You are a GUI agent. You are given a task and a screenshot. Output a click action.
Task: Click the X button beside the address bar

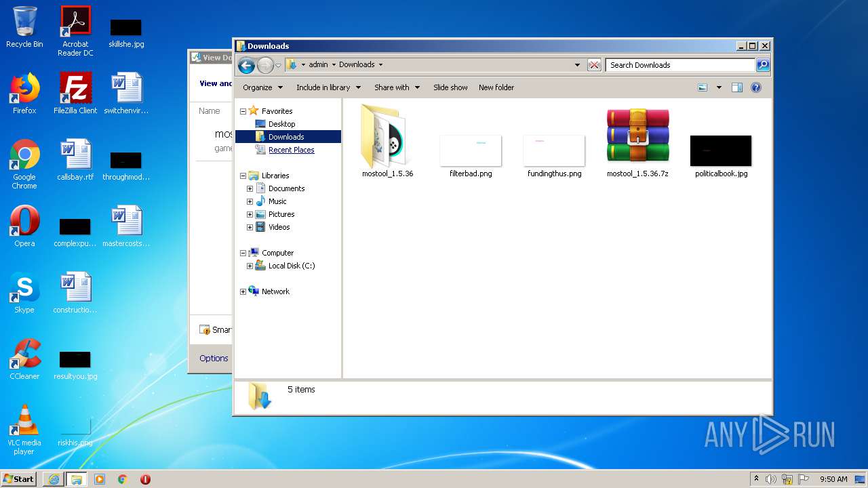(x=594, y=64)
